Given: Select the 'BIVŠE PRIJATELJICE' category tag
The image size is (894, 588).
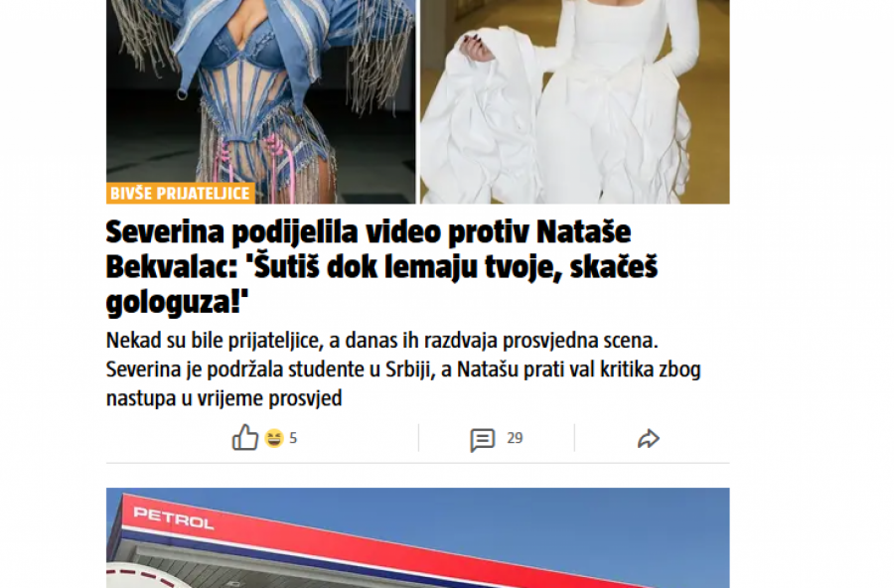Looking at the screenshot, I should coord(180,194).
